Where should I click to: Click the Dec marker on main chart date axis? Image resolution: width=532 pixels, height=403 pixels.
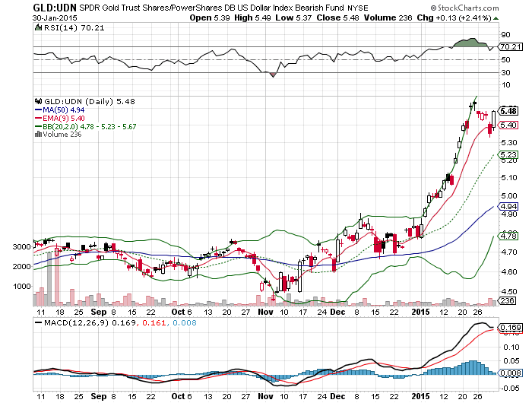click(x=337, y=312)
